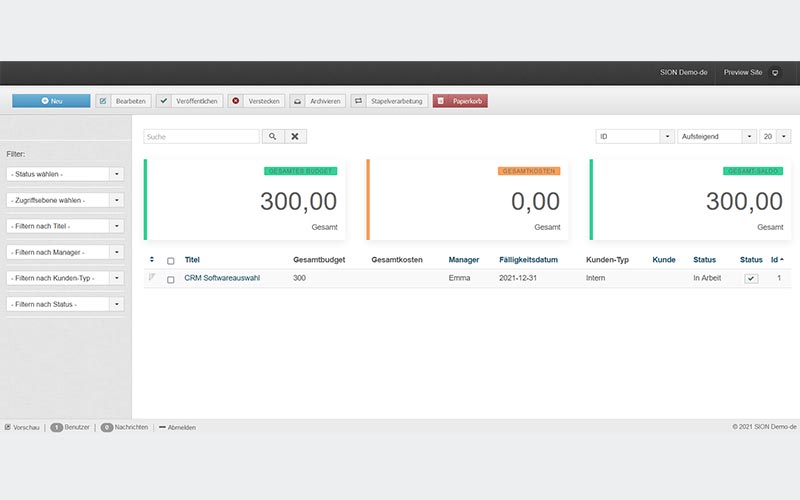Image resolution: width=800 pixels, height=500 pixels.
Task: Open the CRM Softwareauswahl link
Action: [x=222, y=278]
